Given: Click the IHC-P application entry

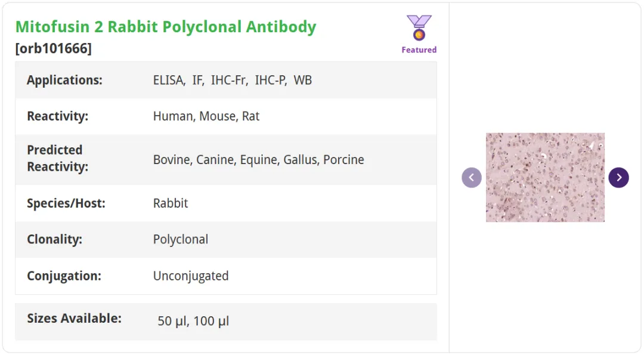Looking at the screenshot, I should (271, 80).
